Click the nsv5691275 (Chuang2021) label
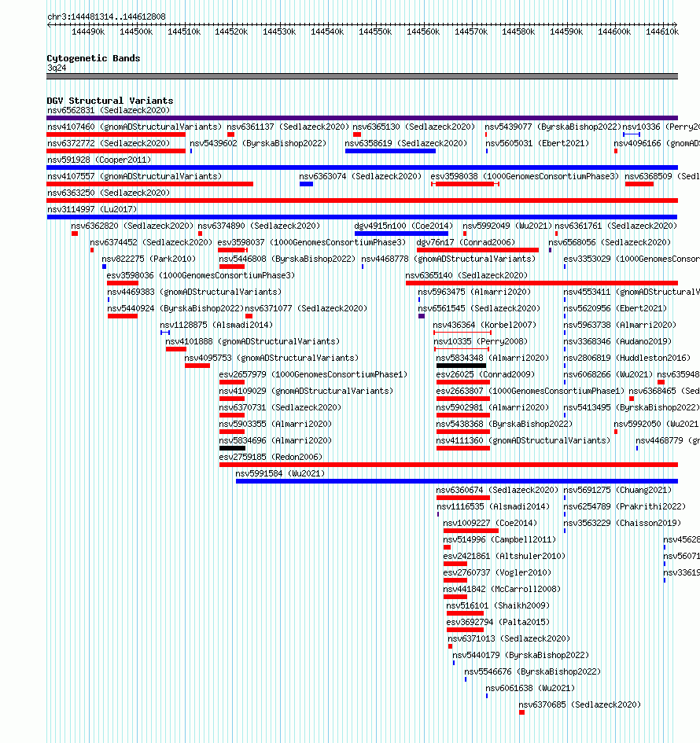The width and height of the screenshot is (700, 743). tap(618, 491)
